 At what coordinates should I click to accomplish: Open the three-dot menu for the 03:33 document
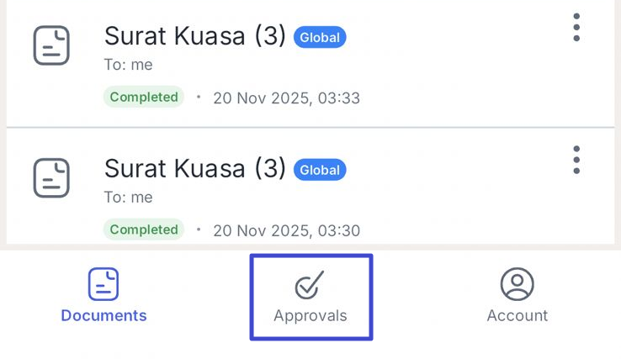pyautogui.click(x=576, y=28)
